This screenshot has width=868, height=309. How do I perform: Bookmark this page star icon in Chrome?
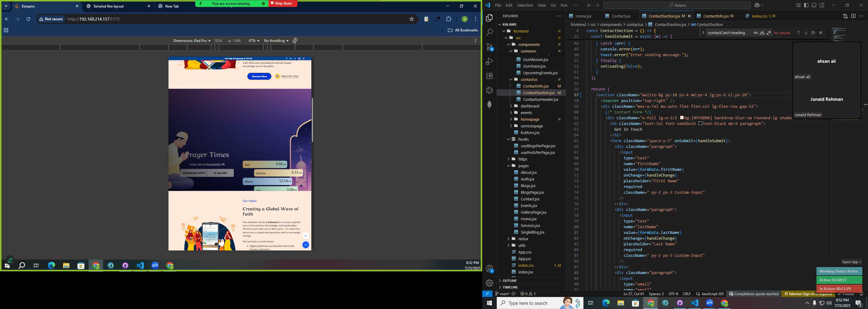tap(411, 19)
